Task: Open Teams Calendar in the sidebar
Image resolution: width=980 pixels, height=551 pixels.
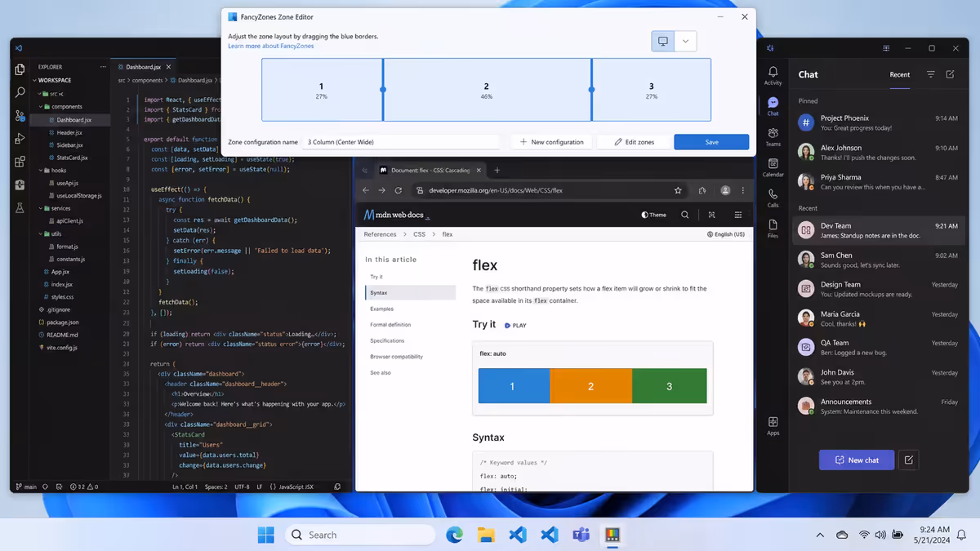Action: coord(773,167)
